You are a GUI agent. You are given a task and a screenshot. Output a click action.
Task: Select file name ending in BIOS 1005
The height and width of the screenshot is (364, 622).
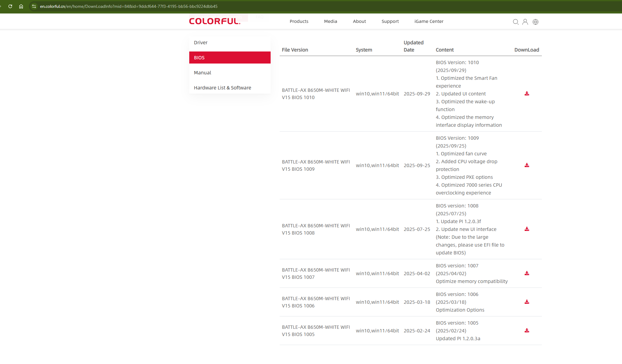tap(316, 331)
